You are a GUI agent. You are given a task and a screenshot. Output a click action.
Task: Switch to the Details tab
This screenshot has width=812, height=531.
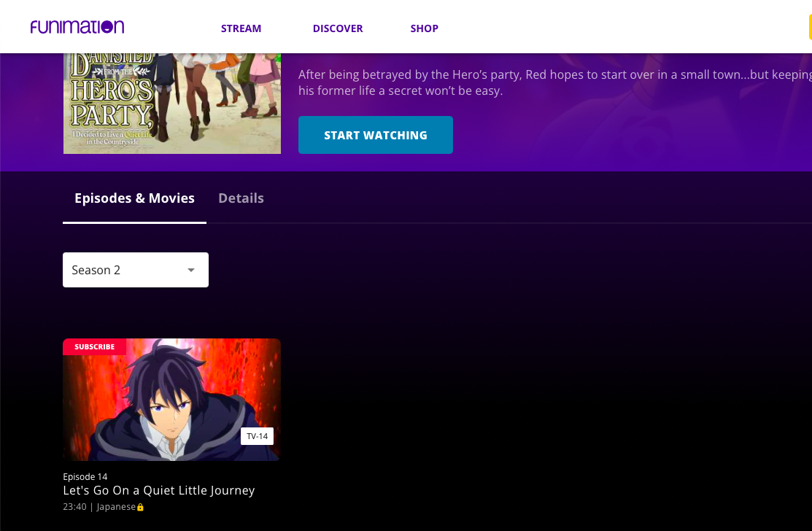(x=241, y=198)
